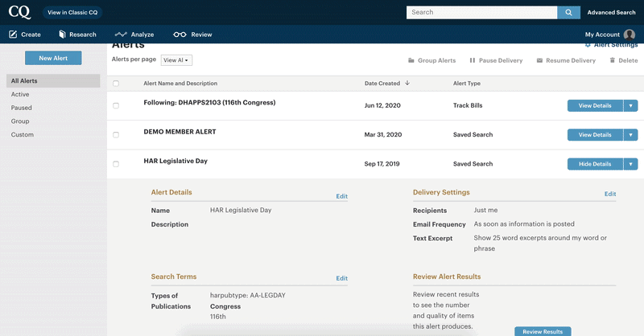Click into the Search field
Image resolution: width=644 pixels, height=336 pixels.
coord(481,12)
